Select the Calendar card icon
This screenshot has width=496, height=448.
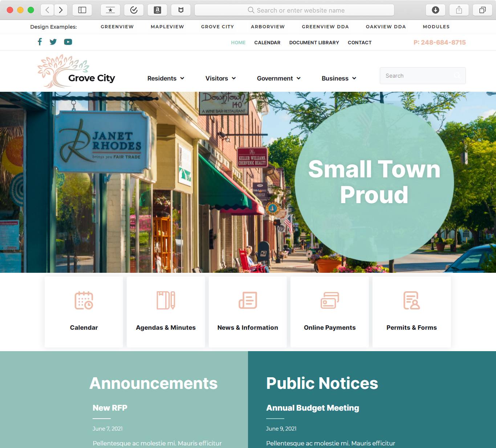point(84,301)
